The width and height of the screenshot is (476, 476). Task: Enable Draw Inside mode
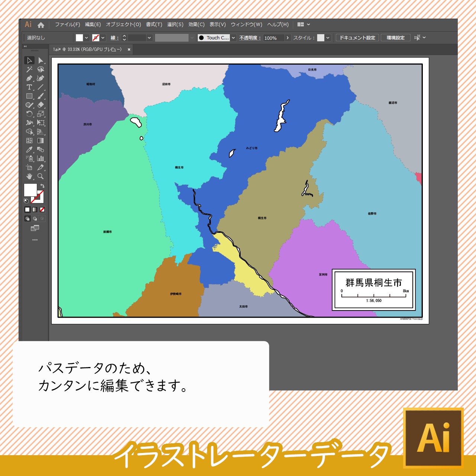click(42, 219)
